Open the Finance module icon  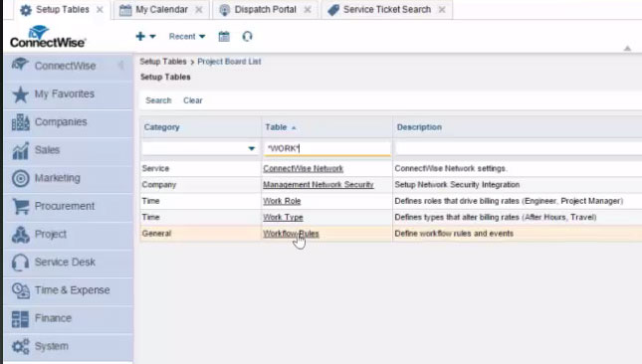pyautogui.click(x=21, y=318)
